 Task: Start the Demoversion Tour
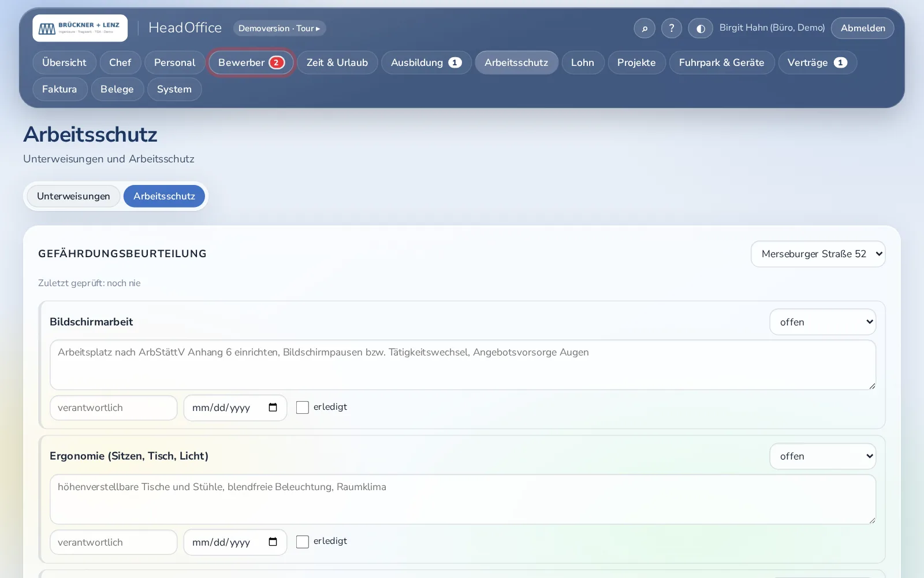(280, 28)
